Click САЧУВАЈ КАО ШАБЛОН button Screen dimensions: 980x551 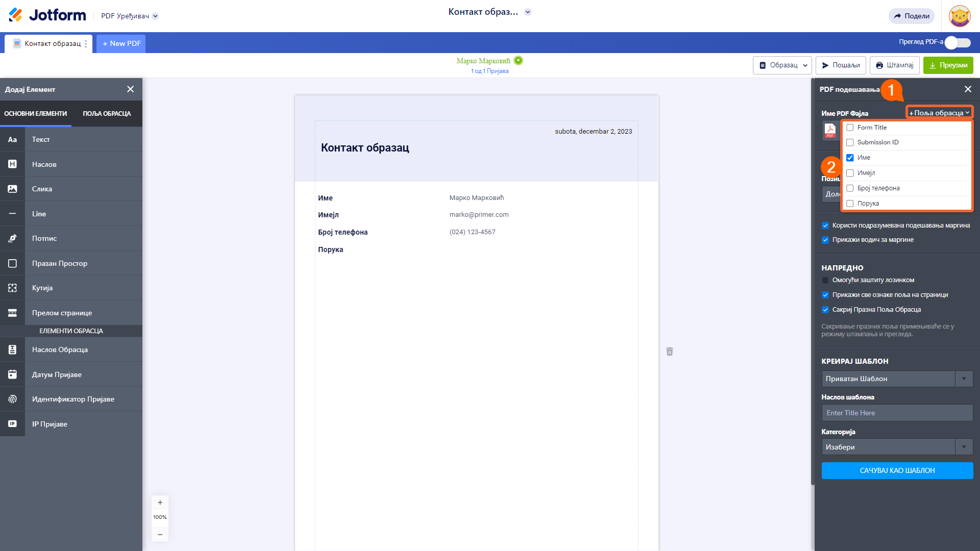click(897, 470)
